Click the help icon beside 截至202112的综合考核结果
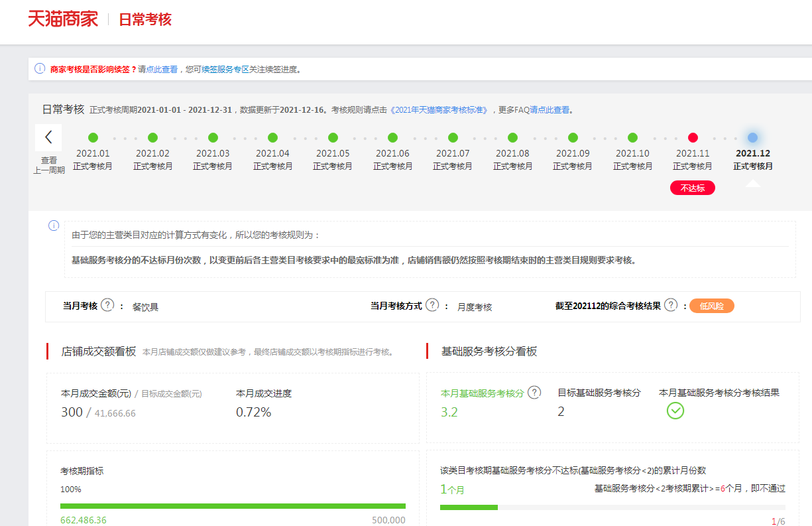The image size is (812, 526). pos(671,304)
